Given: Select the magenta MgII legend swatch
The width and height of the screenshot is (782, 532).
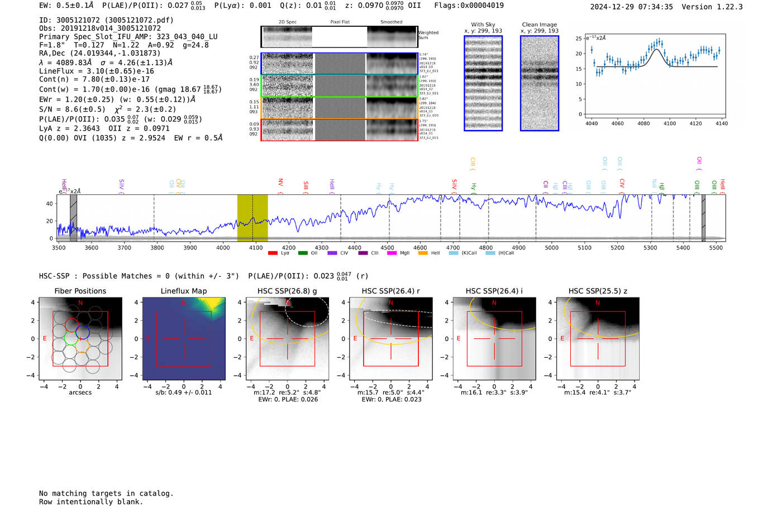Looking at the screenshot, I should click(x=391, y=253).
